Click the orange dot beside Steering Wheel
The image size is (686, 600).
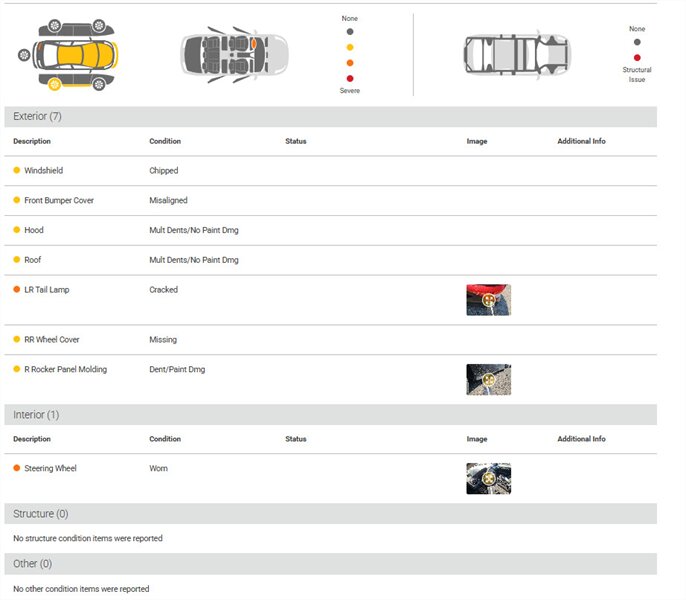17,468
